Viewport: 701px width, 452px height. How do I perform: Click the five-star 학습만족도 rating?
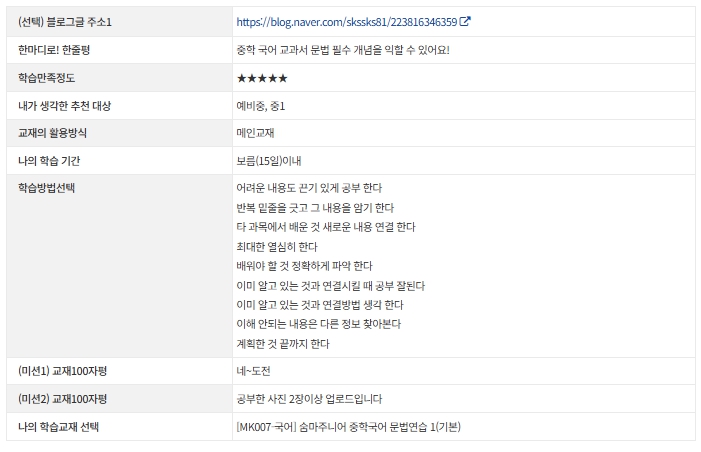point(262,78)
